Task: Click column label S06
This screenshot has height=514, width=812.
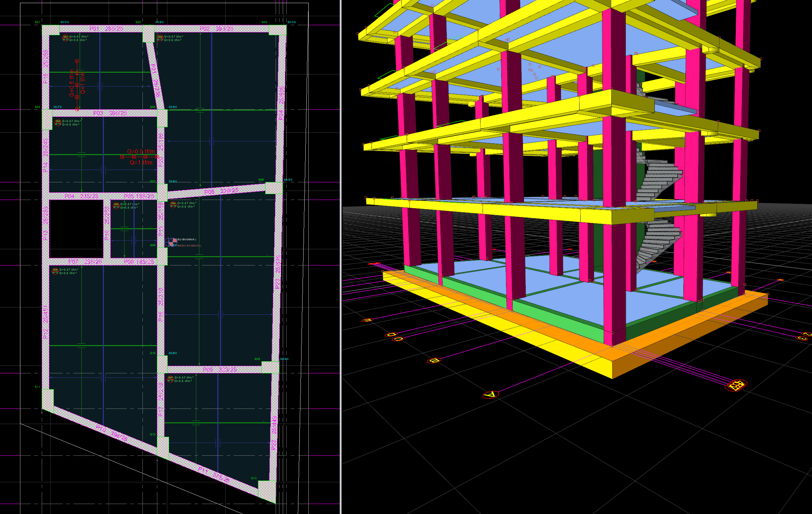Action: tap(261, 180)
